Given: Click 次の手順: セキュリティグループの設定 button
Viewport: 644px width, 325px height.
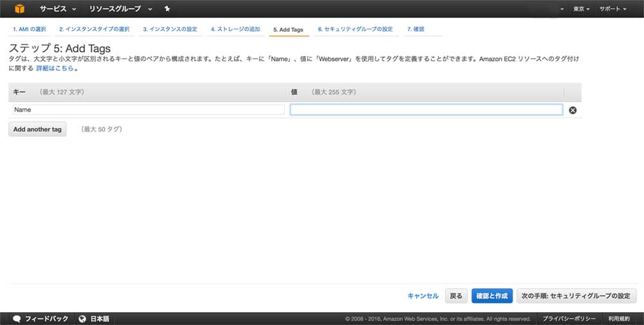Looking at the screenshot, I should click(576, 296).
